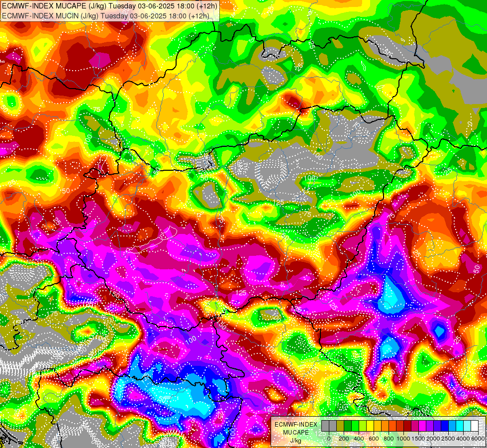Viewport: 487px width, 448px height.
Task: Pick the bright cyan legend swatch
Action: 460,426
